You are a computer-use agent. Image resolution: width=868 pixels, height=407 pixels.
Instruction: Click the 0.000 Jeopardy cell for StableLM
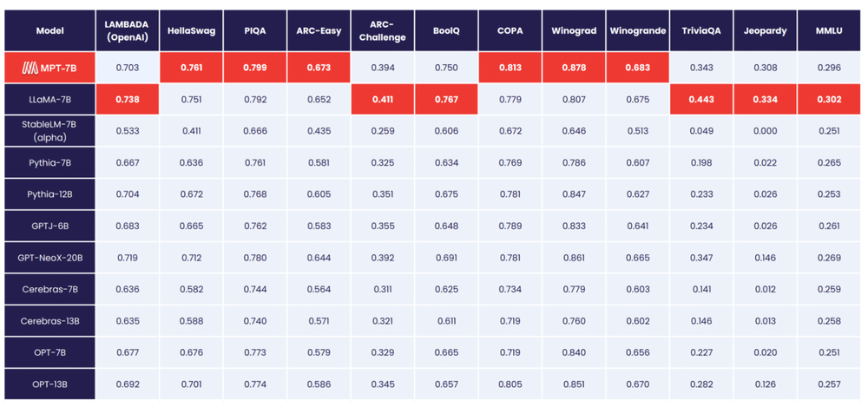(765, 131)
